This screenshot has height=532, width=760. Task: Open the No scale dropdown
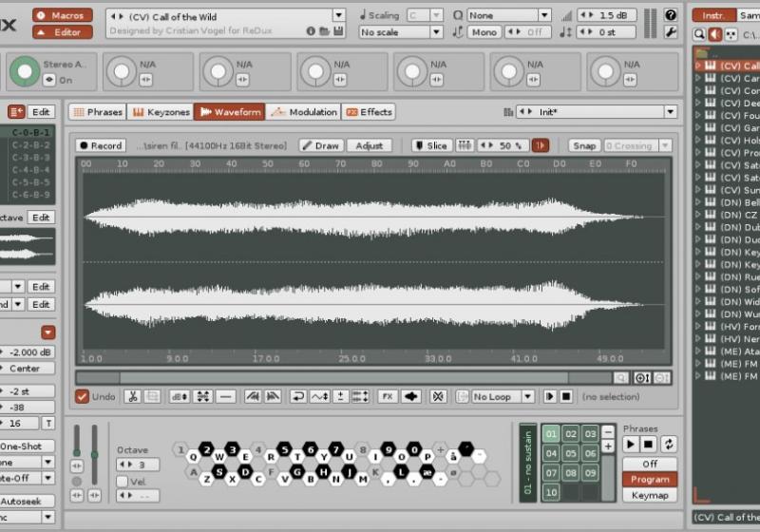pos(401,32)
